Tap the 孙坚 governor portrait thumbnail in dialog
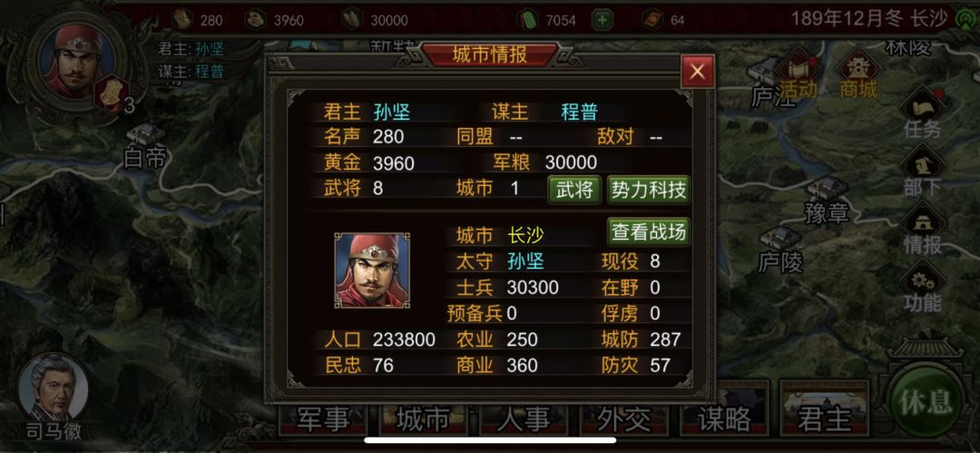Image resolution: width=980 pixels, height=453 pixels. tap(373, 271)
